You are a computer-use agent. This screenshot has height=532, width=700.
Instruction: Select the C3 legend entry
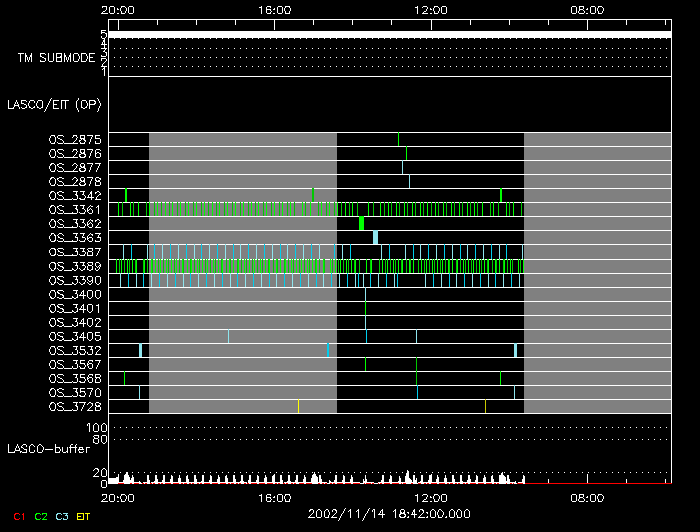(x=62, y=516)
